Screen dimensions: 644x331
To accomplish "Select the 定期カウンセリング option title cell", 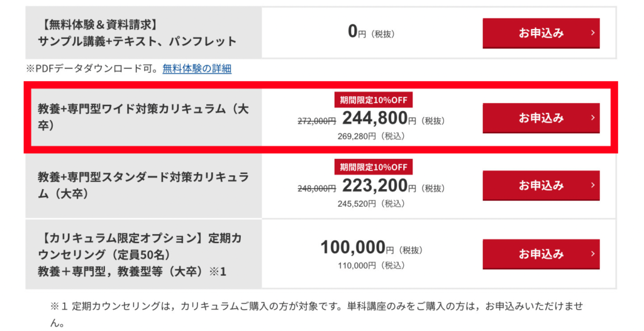I will coord(143,254).
